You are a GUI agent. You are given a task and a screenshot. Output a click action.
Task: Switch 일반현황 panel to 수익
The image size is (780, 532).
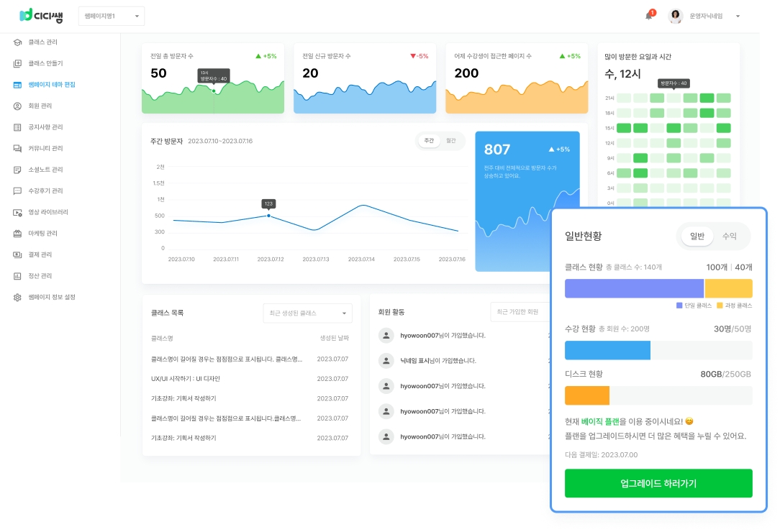click(729, 236)
